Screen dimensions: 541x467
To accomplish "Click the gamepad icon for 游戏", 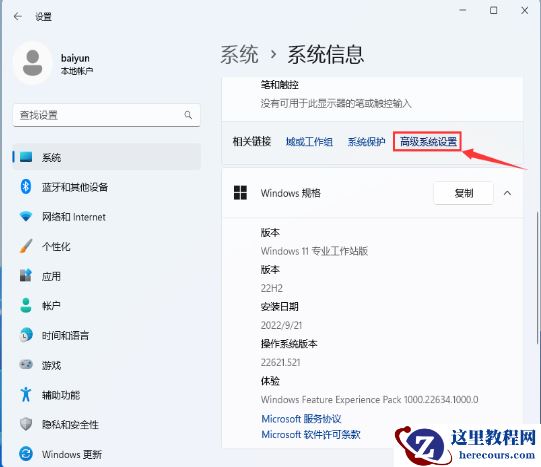I will coord(26,365).
